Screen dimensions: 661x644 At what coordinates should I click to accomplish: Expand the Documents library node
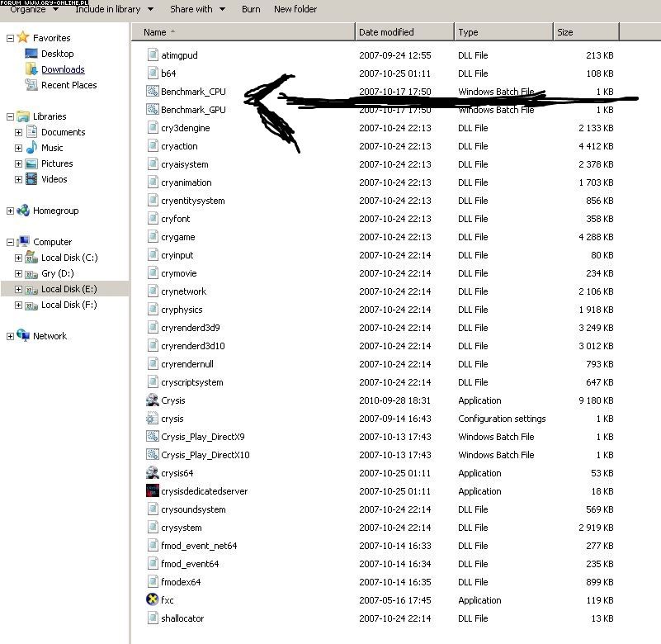[18, 132]
